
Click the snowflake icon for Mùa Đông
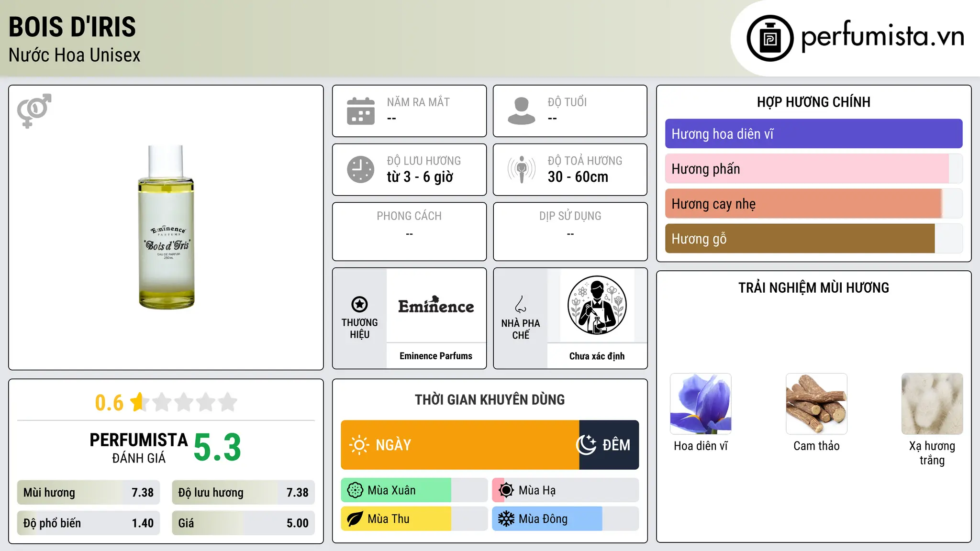click(x=506, y=519)
